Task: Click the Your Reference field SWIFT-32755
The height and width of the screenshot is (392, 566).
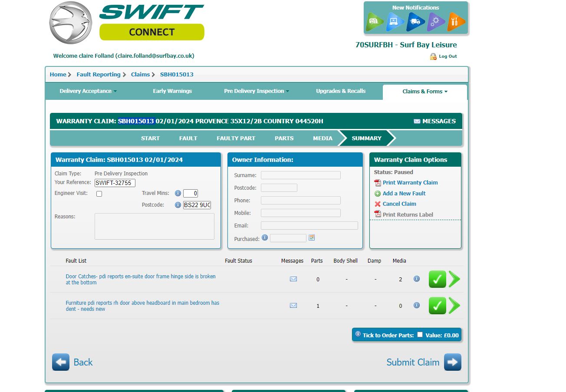Action: click(x=115, y=183)
